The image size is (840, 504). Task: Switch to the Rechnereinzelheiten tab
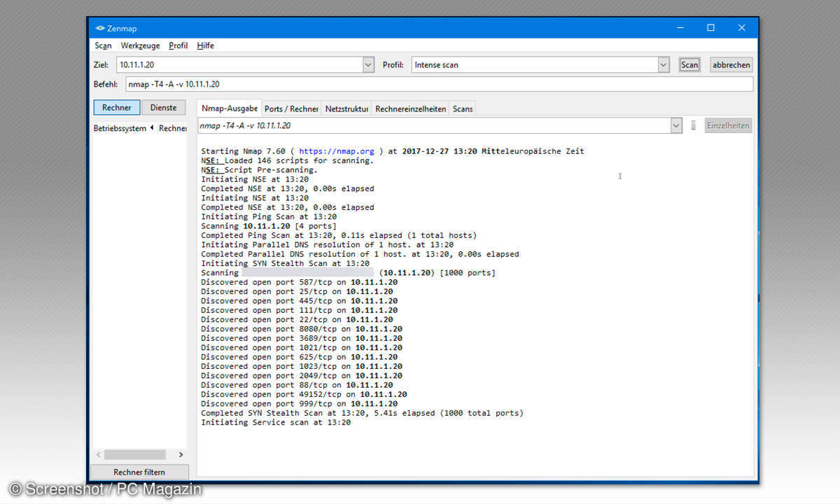pyautogui.click(x=410, y=108)
